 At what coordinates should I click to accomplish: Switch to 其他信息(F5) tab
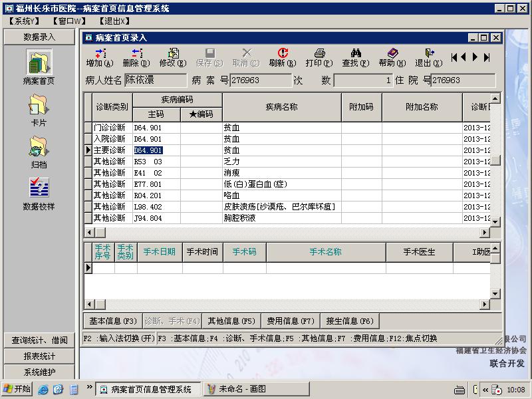click(231, 321)
